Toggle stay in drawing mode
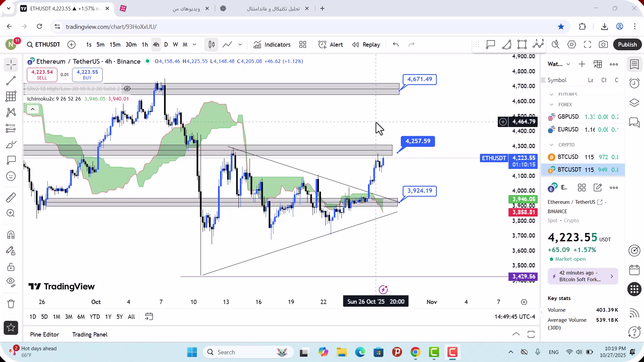 pyautogui.click(x=11, y=251)
